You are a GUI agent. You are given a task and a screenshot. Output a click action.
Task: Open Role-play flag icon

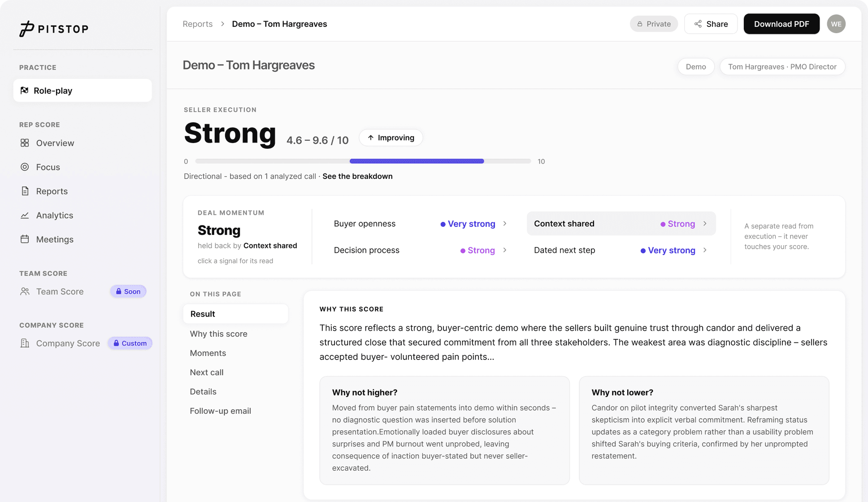(x=25, y=91)
